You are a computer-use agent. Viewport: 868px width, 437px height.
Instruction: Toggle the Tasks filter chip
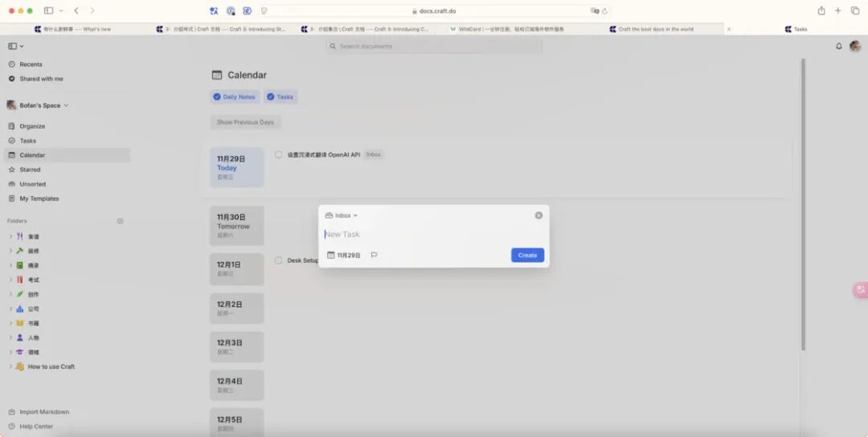[x=280, y=97]
